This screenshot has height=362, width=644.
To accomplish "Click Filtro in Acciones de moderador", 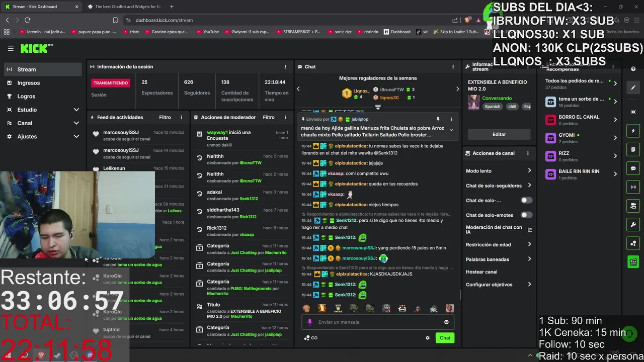I will click(269, 117).
